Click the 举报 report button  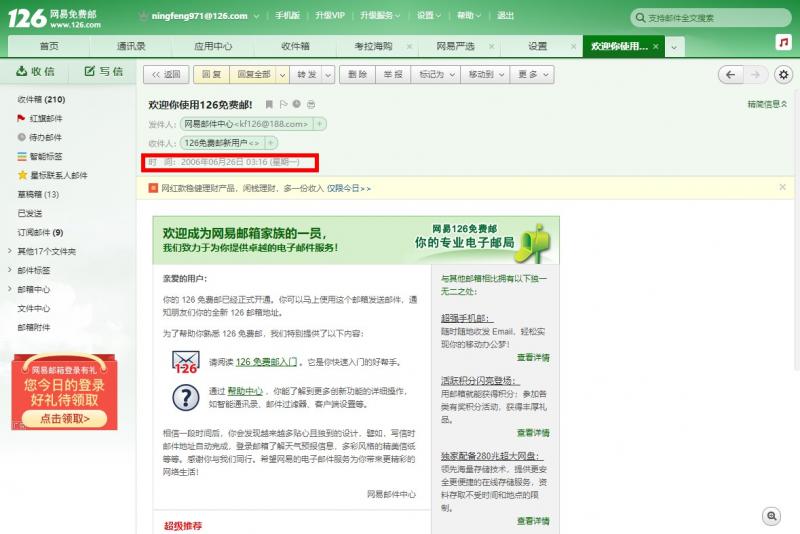393,75
